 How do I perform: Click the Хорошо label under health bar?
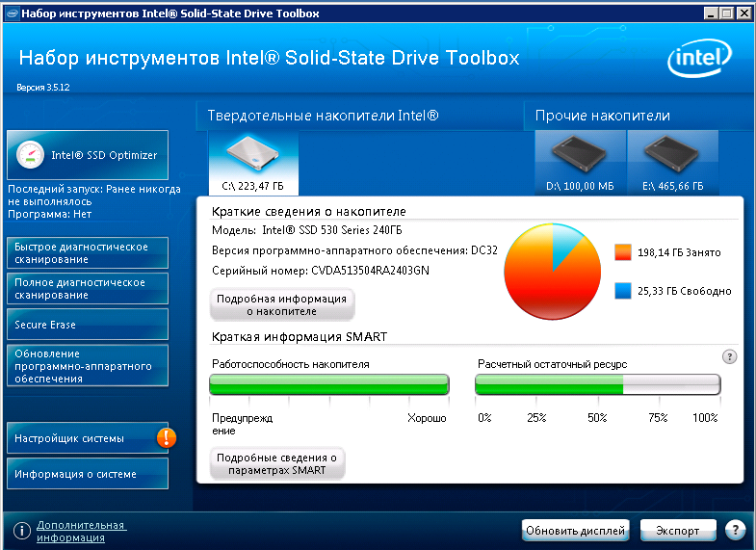[427, 418]
